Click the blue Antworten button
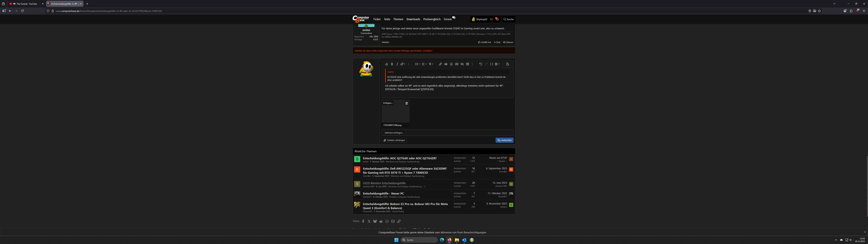The height and width of the screenshot is (244, 868). click(505, 140)
